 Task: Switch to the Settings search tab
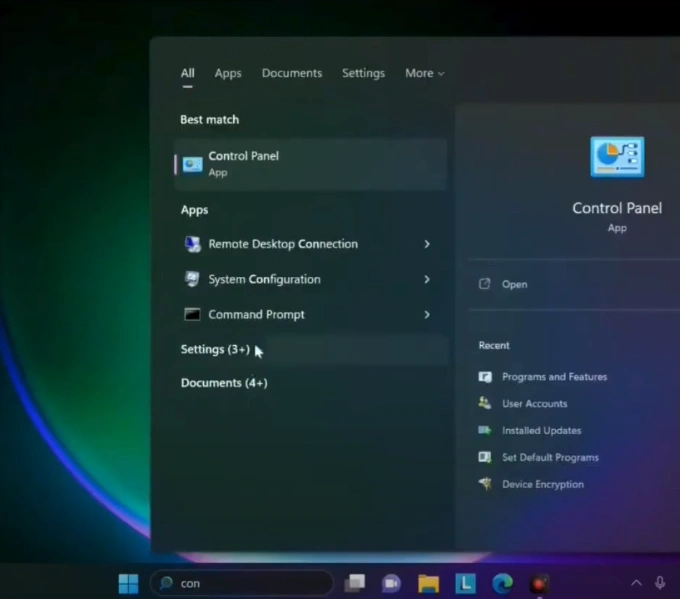(x=363, y=73)
